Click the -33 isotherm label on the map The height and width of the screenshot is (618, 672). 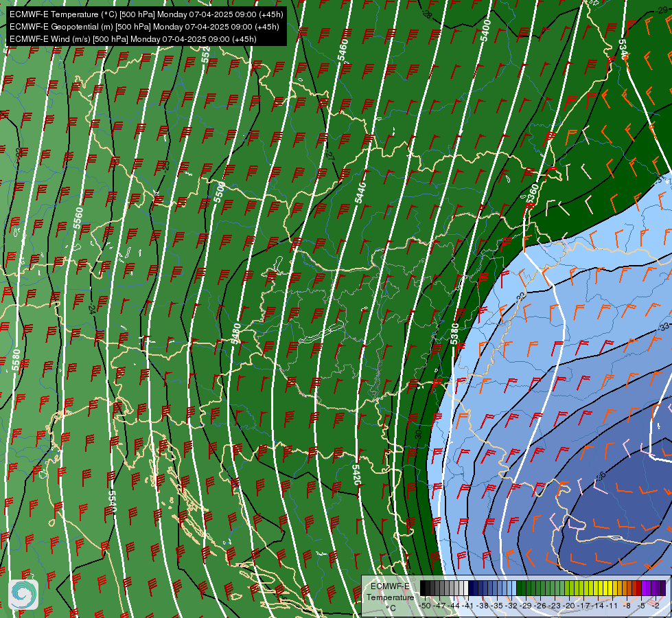pos(664,328)
